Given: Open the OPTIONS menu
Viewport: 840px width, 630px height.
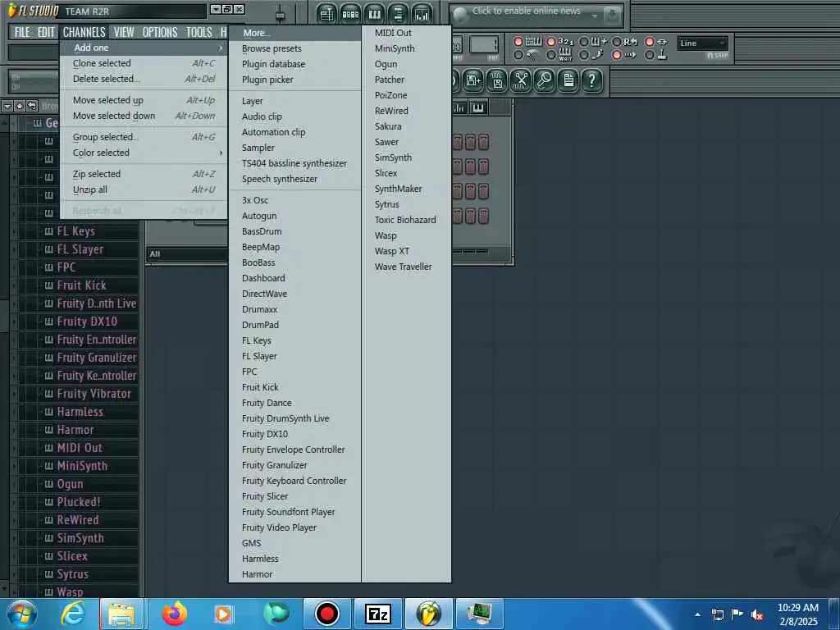Looking at the screenshot, I should pos(160,32).
